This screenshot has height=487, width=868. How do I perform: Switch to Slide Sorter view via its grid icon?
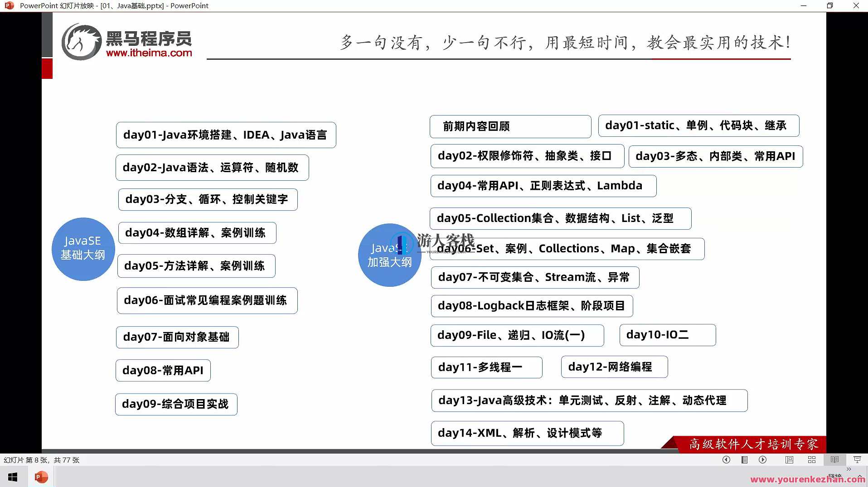coord(811,459)
